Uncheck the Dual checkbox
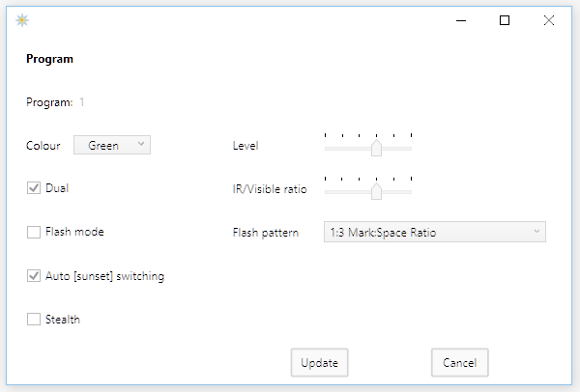 tap(34, 188)
